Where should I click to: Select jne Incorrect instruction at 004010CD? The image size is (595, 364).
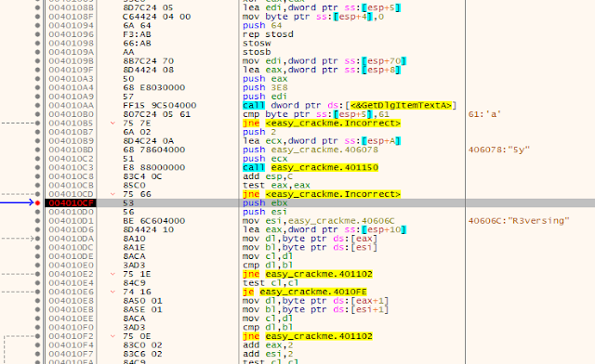tap(322, 194)
